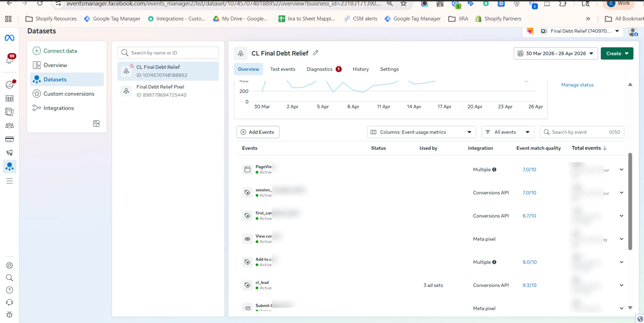Click the info icon beside PageView Multiple
Image resolution: width=644 pixels, height=323 pixels.
click(494, 170)
